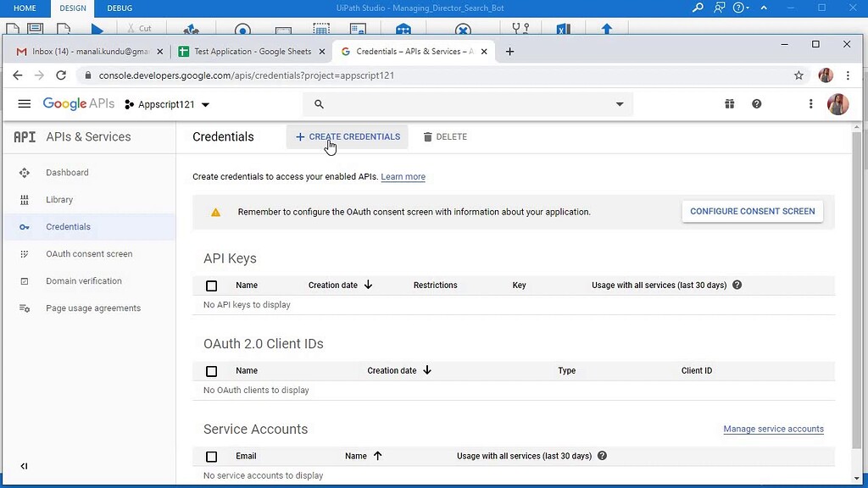The height and width of the screenshot is (488, 868).
Task: Open the Google Apps grid launcher
Action: click(729, 103)
